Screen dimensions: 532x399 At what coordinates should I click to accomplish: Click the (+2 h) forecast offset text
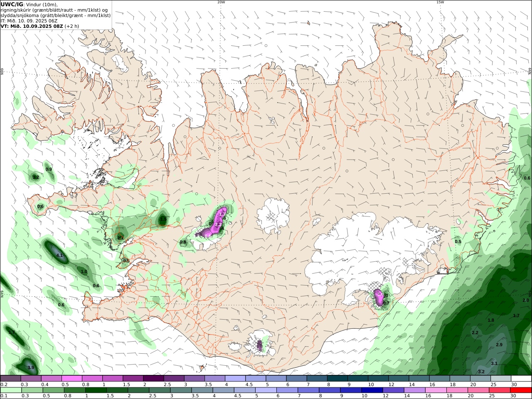72,26
